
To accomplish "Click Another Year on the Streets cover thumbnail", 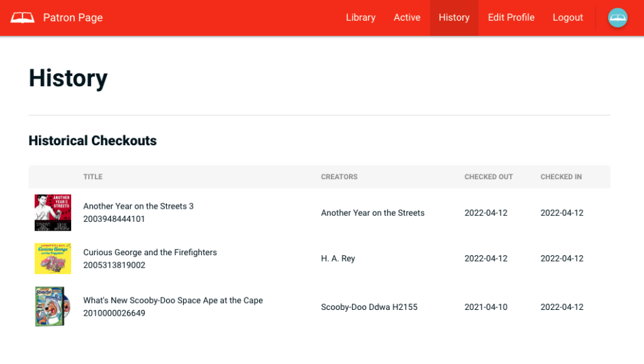I will coord(53,212).
